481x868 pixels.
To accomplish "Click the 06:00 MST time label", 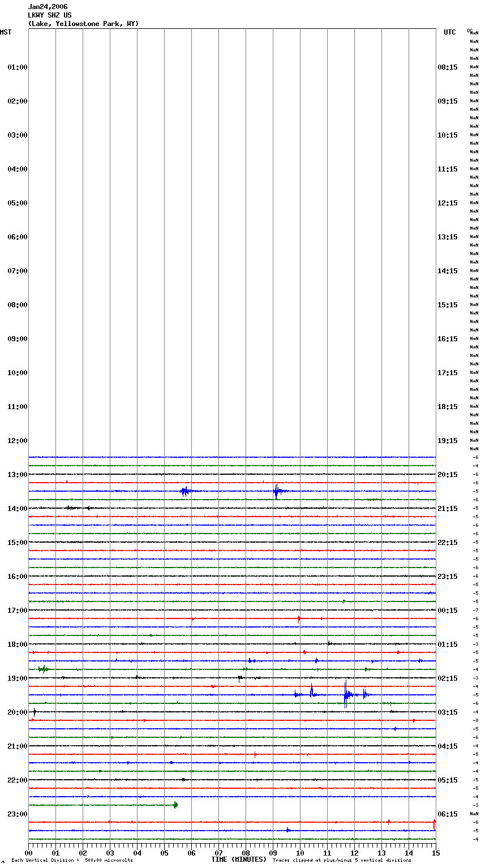I will 17,237.
